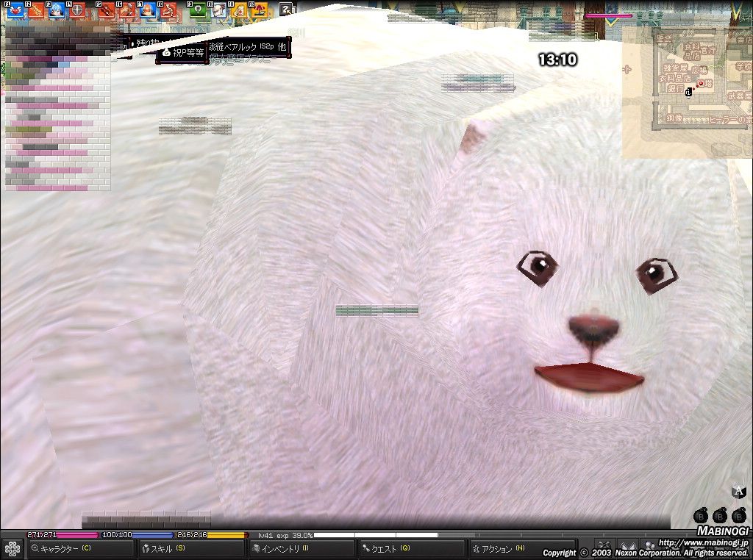The image size is (753, 560).
Task: Open the インベントリ (I) inventory window
Action: [301, 548]
